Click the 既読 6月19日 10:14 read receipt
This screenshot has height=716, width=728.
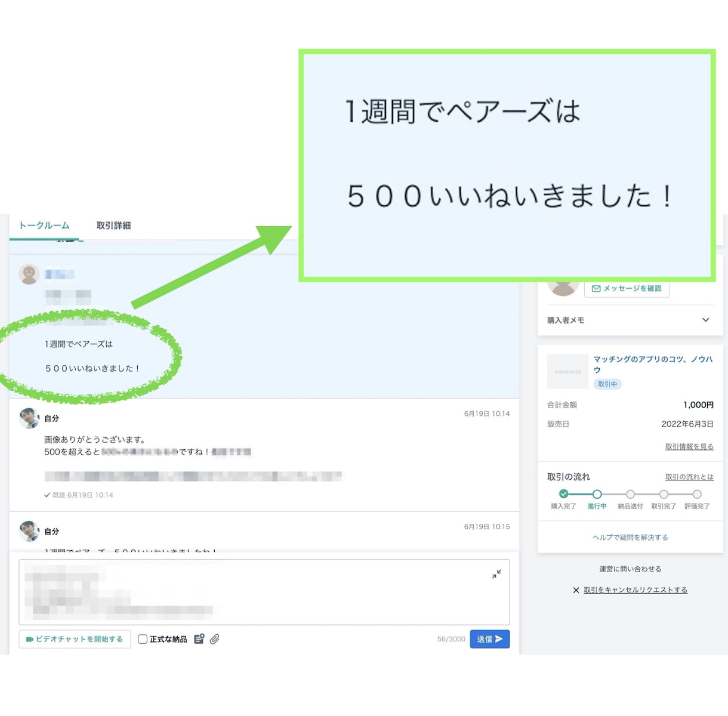(79, 495)
